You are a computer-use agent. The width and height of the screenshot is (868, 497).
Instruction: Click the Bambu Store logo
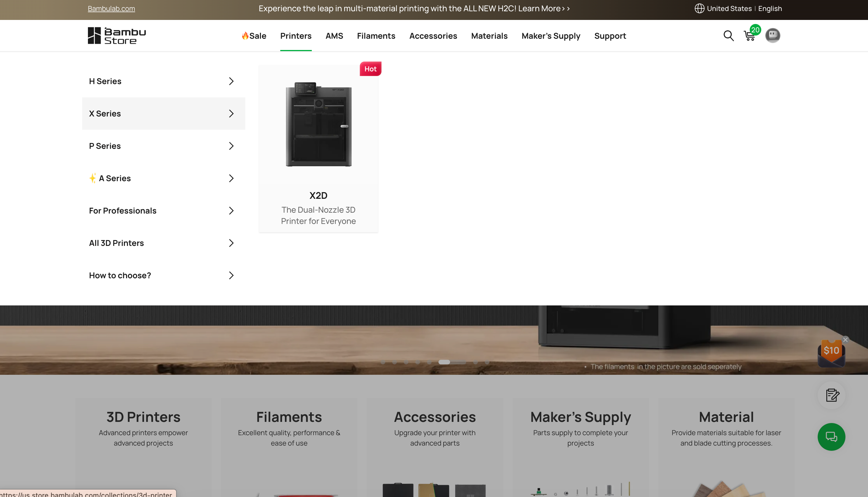pyautogui.click(x=117, y=36)
